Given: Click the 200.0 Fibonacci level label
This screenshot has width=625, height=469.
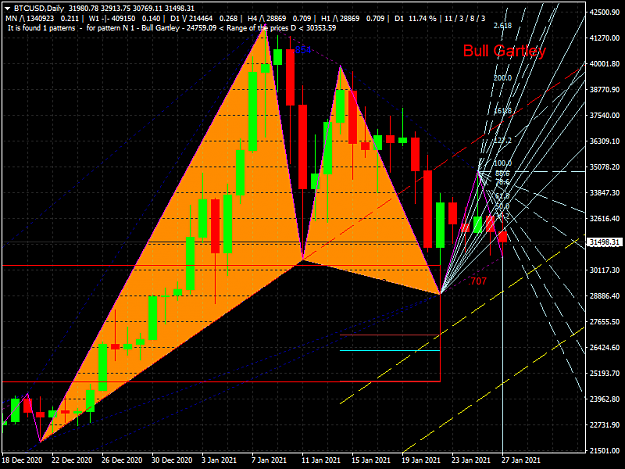Looking at the screenshot, I should point(502,78).
